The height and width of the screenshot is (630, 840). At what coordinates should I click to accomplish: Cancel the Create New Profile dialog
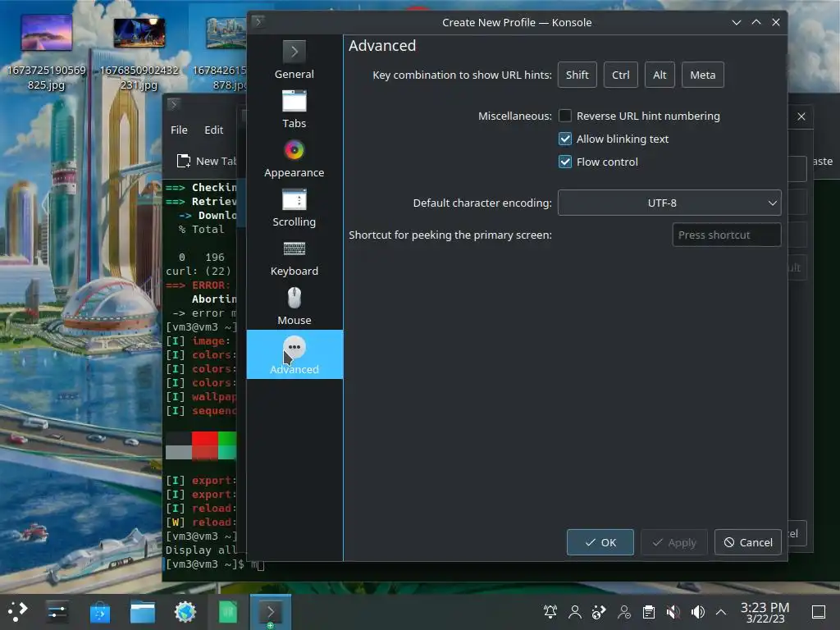point(748,542)
